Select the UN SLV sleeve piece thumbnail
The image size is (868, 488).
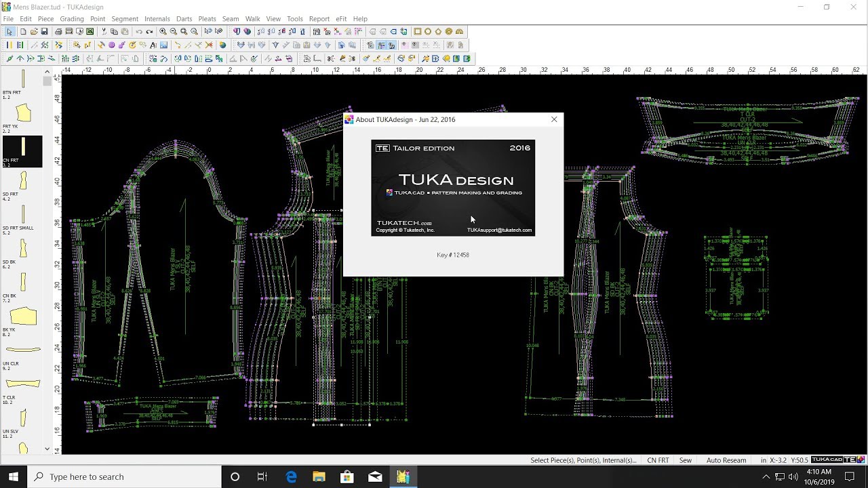tap(23, 418)
